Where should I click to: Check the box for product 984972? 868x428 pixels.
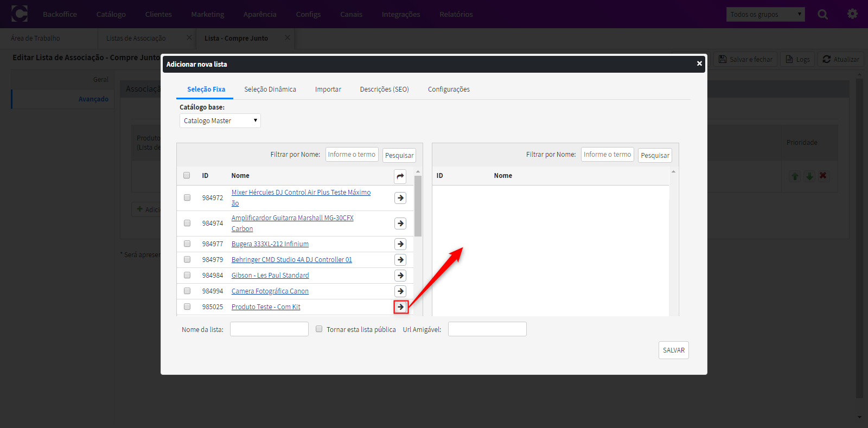click(187, 197)
